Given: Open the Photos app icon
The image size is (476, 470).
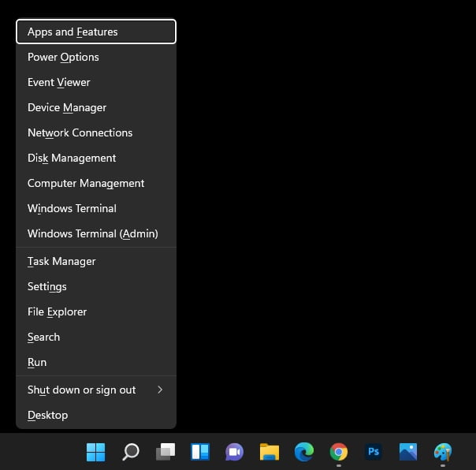Looking at the screenshot, I should pos(408,452).
